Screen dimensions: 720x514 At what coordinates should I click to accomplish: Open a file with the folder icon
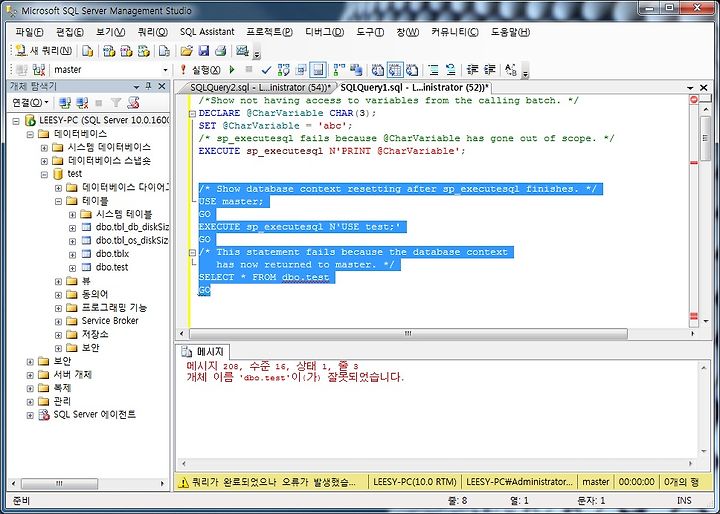click(x=186, y=51)
